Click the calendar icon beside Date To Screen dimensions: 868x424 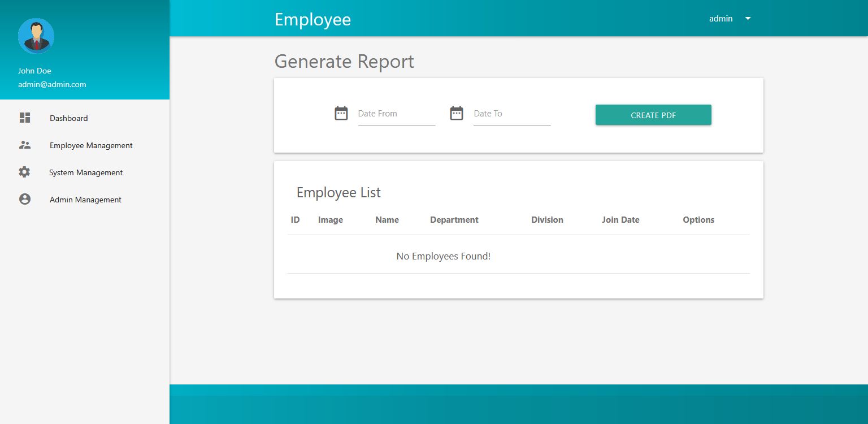[457, 114]
